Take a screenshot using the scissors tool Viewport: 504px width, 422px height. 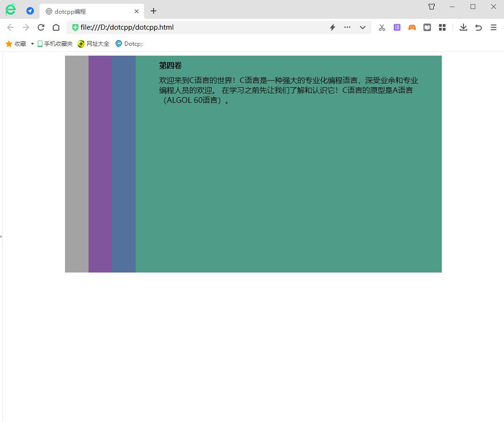[x=382, y=27]
